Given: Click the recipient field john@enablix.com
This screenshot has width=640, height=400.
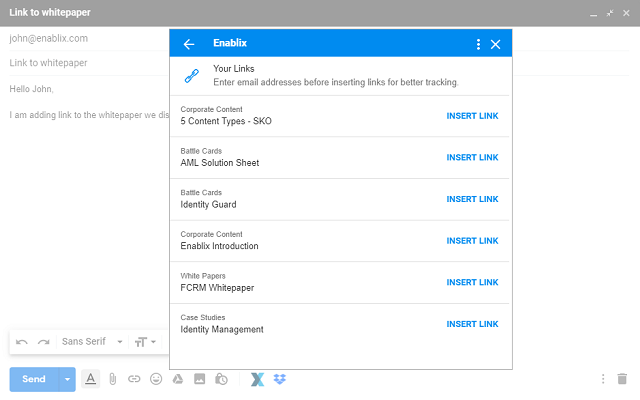Looking at the screenshot, I should [x=49, y=38].
